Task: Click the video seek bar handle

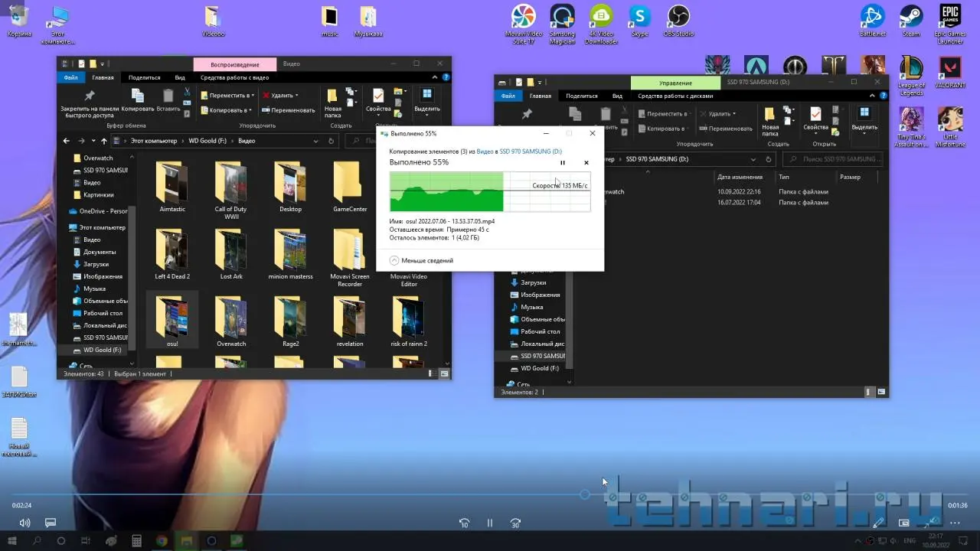Action: [x=585, y=495]
